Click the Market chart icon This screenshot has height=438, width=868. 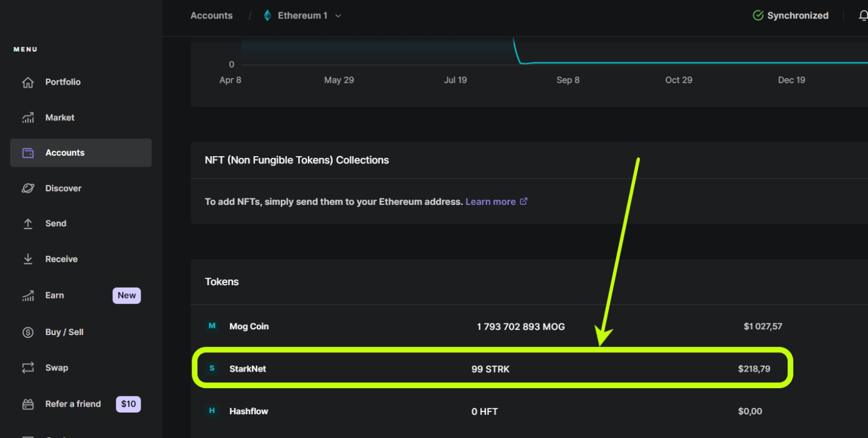[x=28, y=117]
